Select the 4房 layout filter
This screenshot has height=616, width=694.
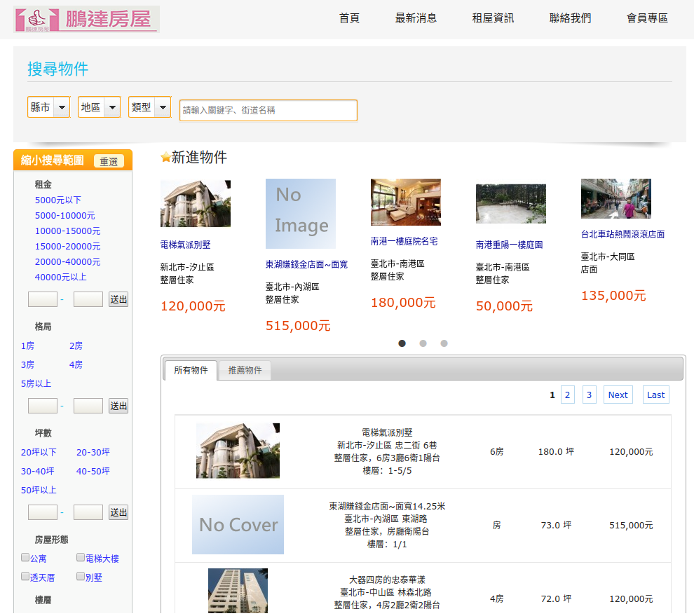pyautogui.click(x=76, y=364)
